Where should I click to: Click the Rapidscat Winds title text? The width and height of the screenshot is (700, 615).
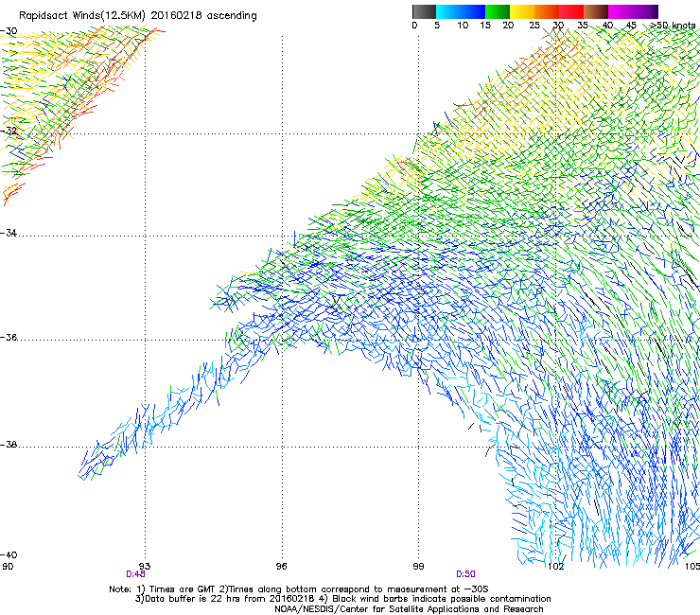tap(138, 16)
